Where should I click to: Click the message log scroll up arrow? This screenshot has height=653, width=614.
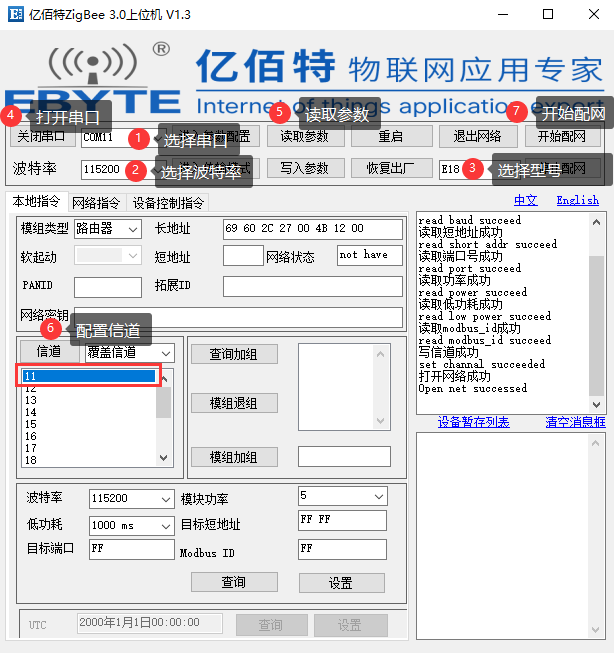(x=597, y=222)
